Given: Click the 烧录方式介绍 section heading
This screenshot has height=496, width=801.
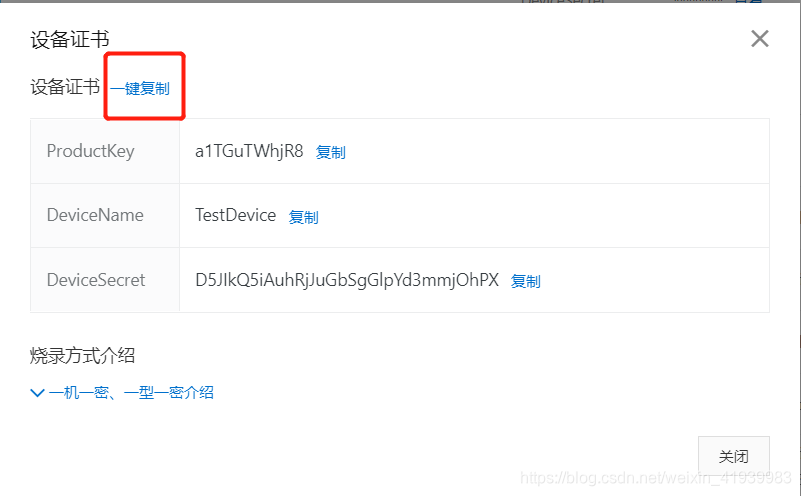Looking at the screenshot, I should coord(82,356).
